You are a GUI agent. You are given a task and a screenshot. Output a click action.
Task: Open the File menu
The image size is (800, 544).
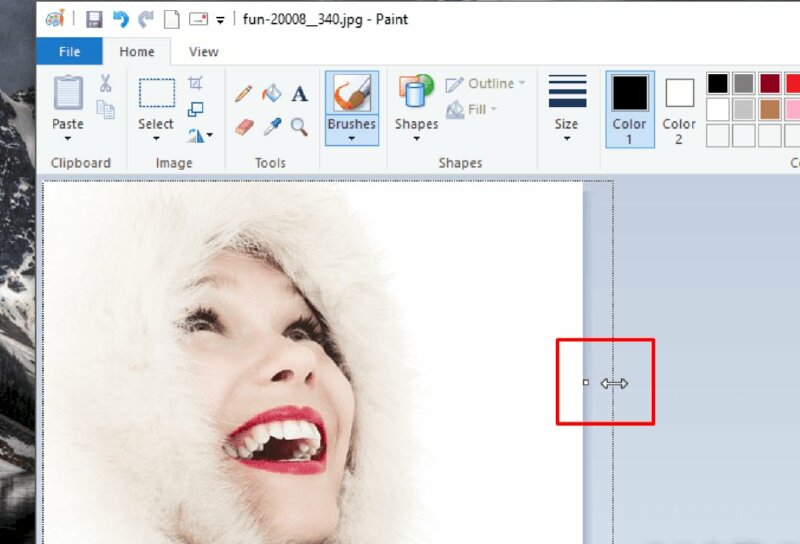pos(69,52)
